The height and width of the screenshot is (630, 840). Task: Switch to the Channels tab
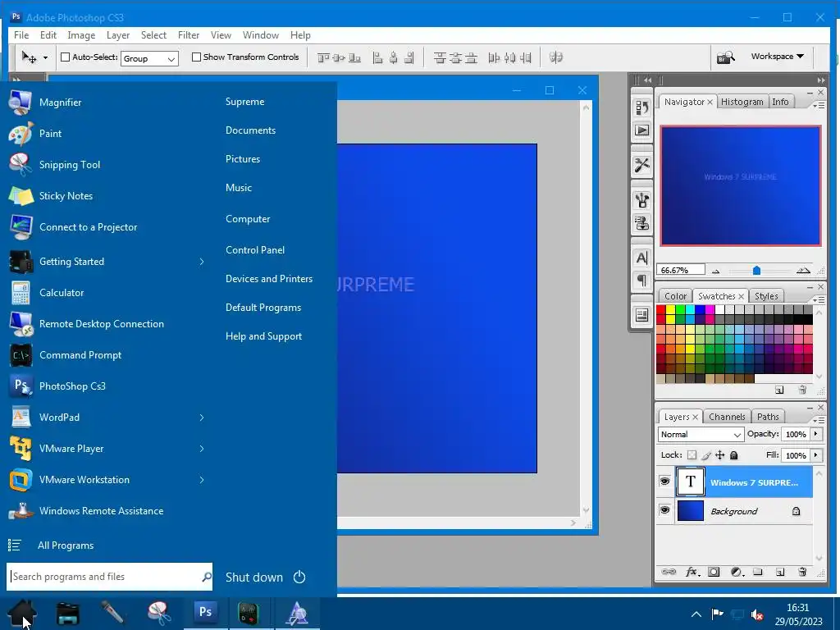(727, 417)
